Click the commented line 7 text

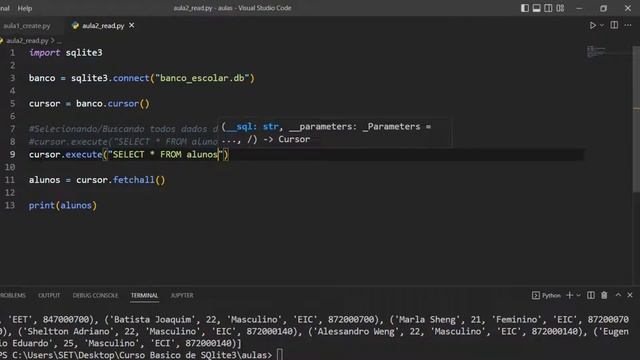pyautogui.click(x=123, y=129)
